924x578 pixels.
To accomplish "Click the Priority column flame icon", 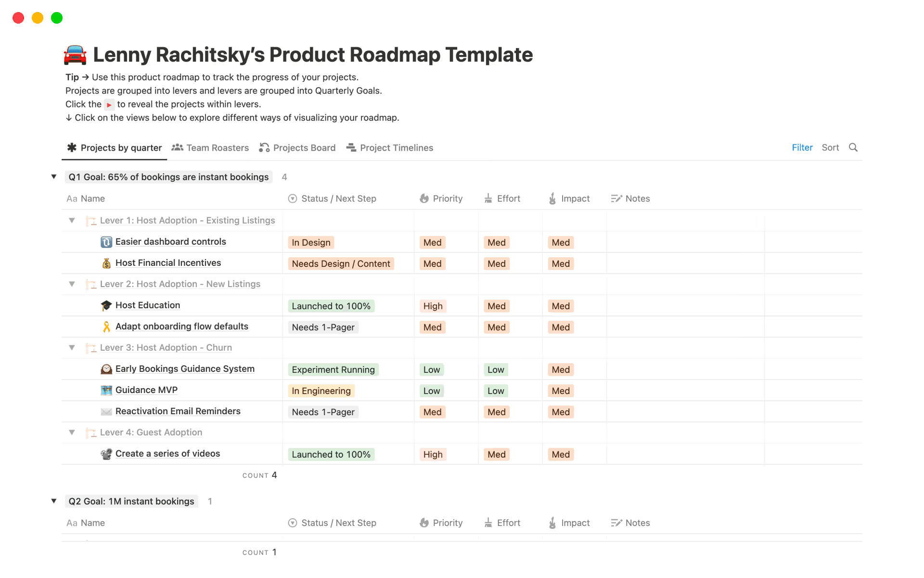I will click(x=424, y=198).
